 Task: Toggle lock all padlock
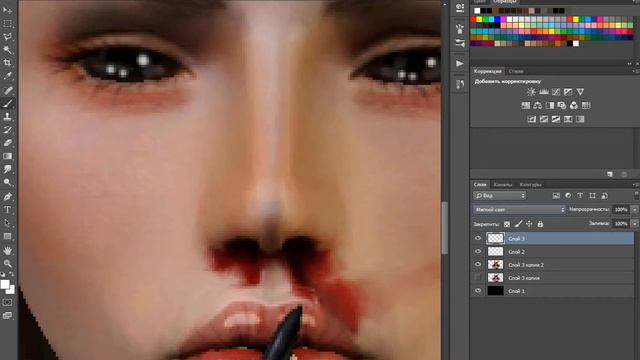click(540, 224)
